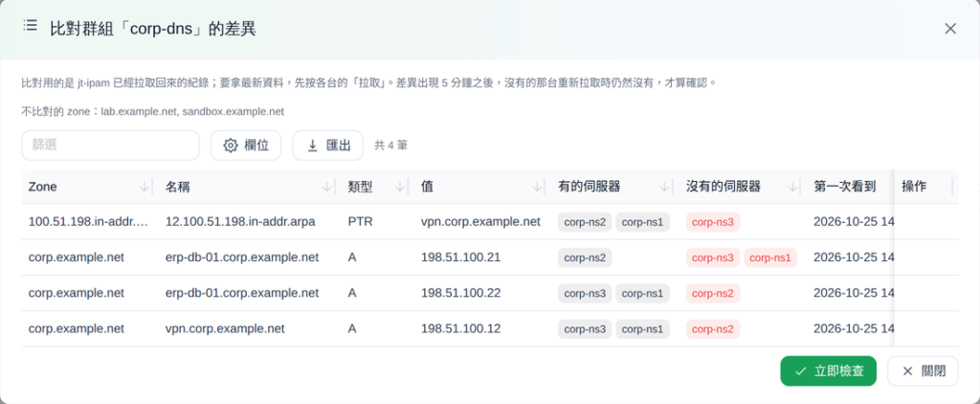Click red corp-ns3 tag in 198.51.100.21 row

click(712, 258)
